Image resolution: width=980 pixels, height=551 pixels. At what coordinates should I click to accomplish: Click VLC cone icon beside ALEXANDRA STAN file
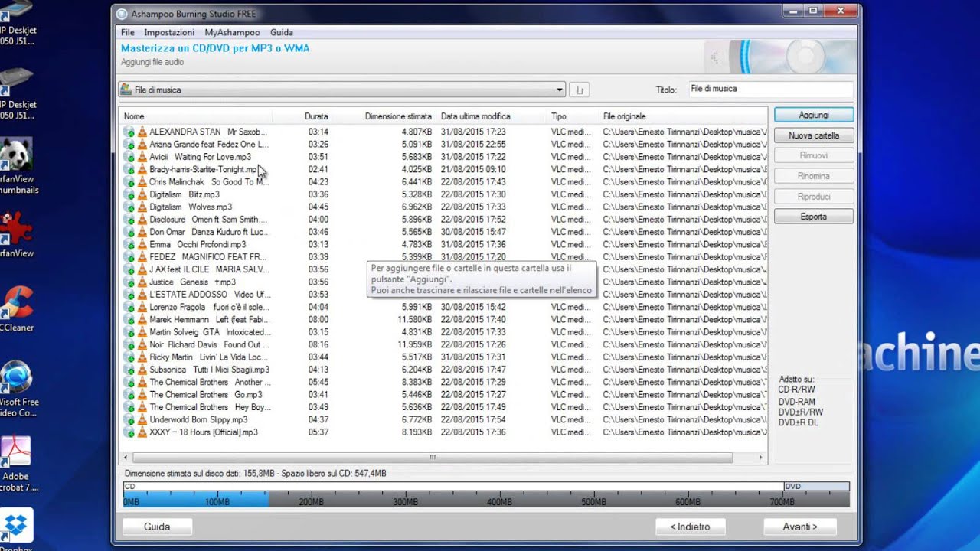coord(142,132)
